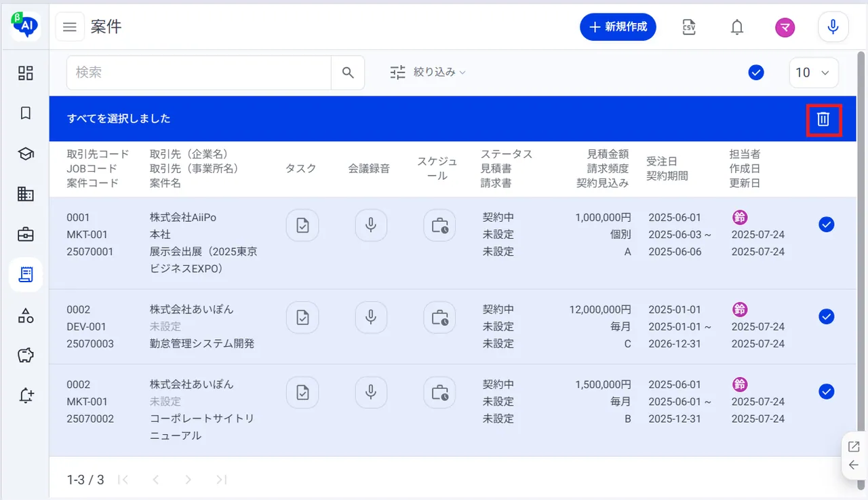Image resolution: width=868 pixels, height=500 pixels.
Task: Open the hamburger navigation menu
Action: click(70, 27)
